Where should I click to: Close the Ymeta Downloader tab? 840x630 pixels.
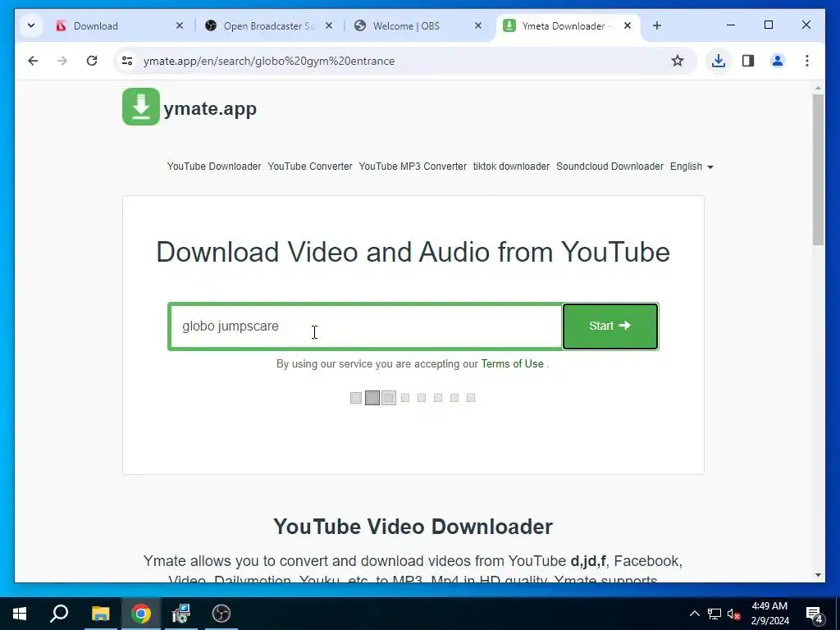pos(628,25)
